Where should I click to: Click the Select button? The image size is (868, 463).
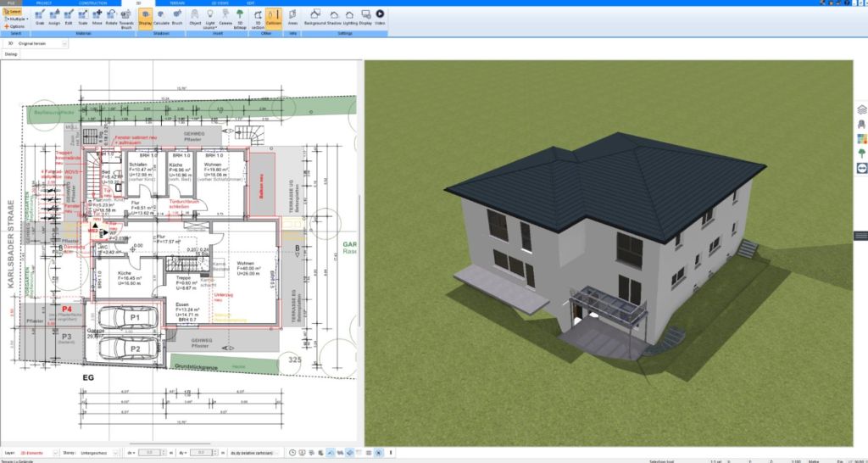(x=12, y=11)
